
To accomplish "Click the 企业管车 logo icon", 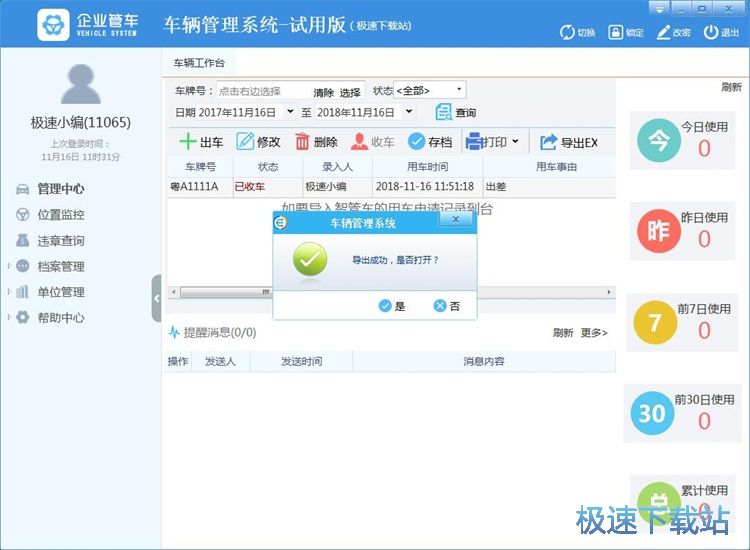I will coord(53,25).
